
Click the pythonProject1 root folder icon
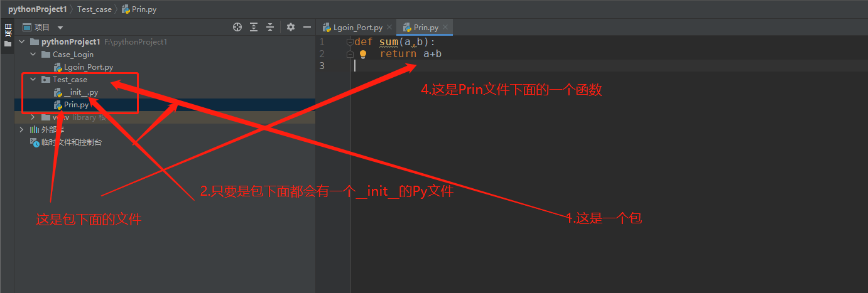(35, 42)
